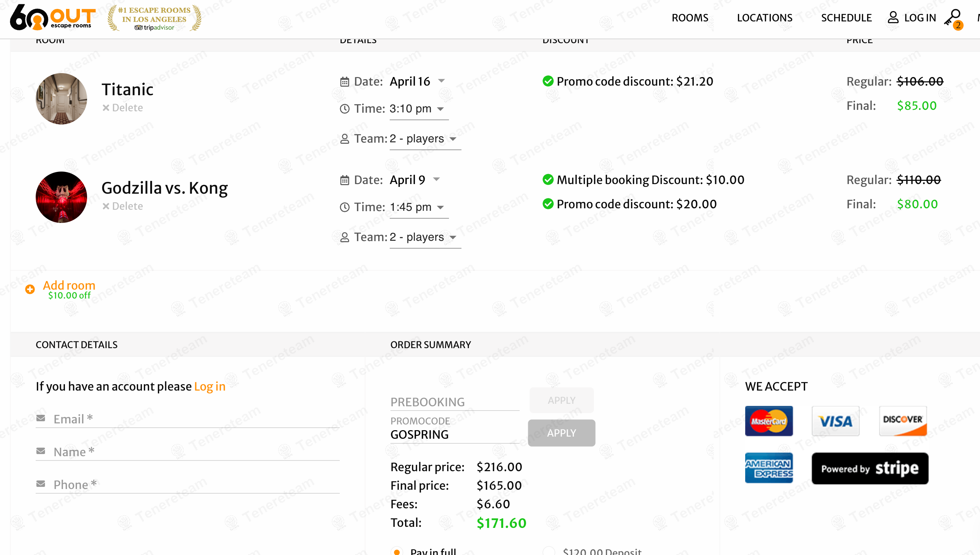Viewport: 980px width, 555px height.
Task: Select the $120.00 Deposit radio option
Action: coord(549,551)
